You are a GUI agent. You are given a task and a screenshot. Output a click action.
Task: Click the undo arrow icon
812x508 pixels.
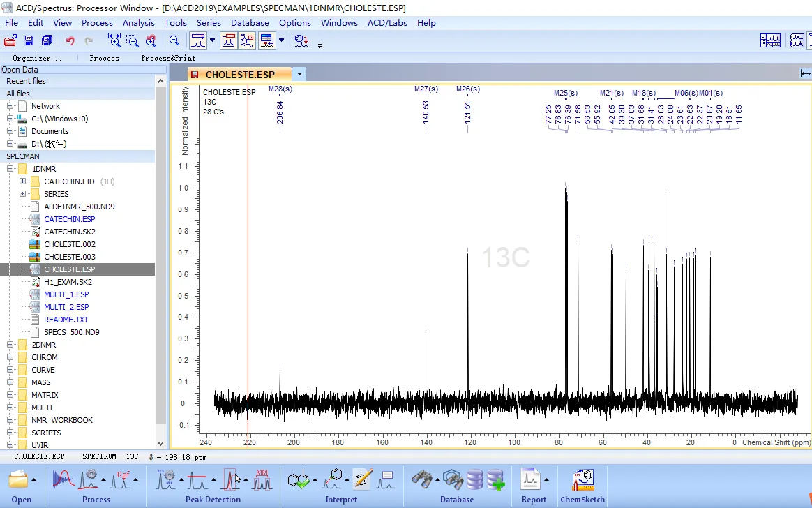coord(70,40)
